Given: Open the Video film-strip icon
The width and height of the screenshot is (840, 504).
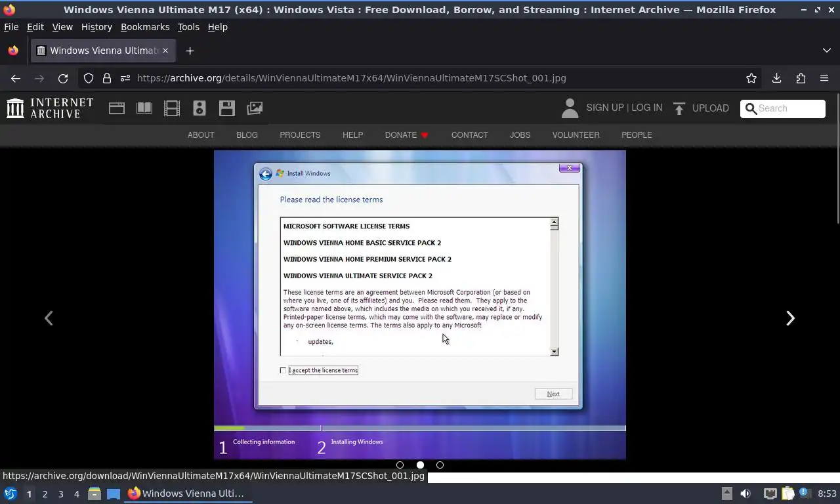Looking at the screenshot, I should 172,108.
